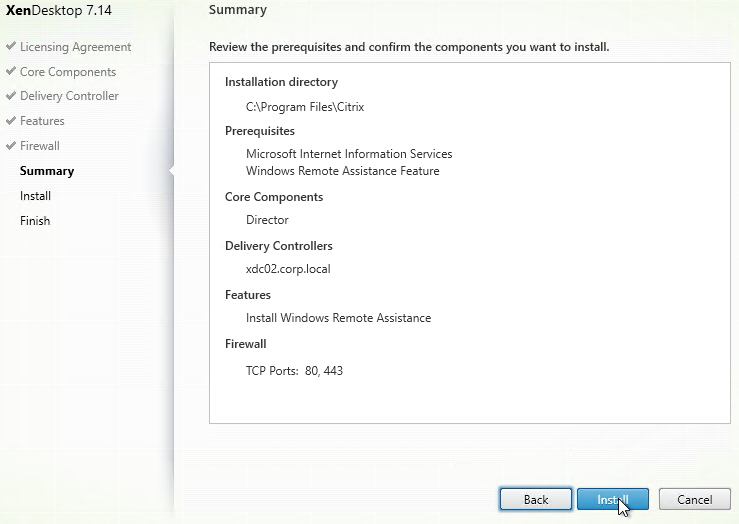Click the Summary page title

238,10
